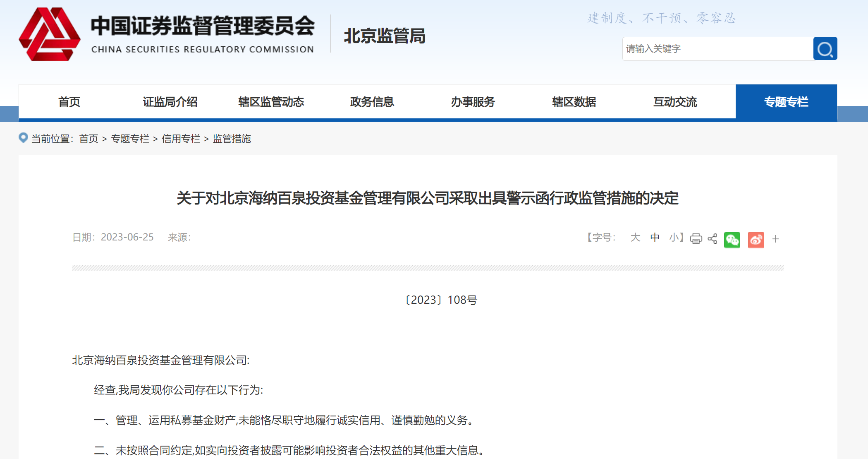Select small font size 小

pos(674,238)
